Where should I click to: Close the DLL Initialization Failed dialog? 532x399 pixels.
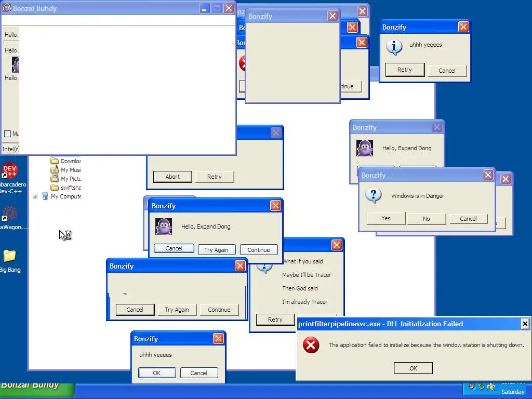[525, 324]
